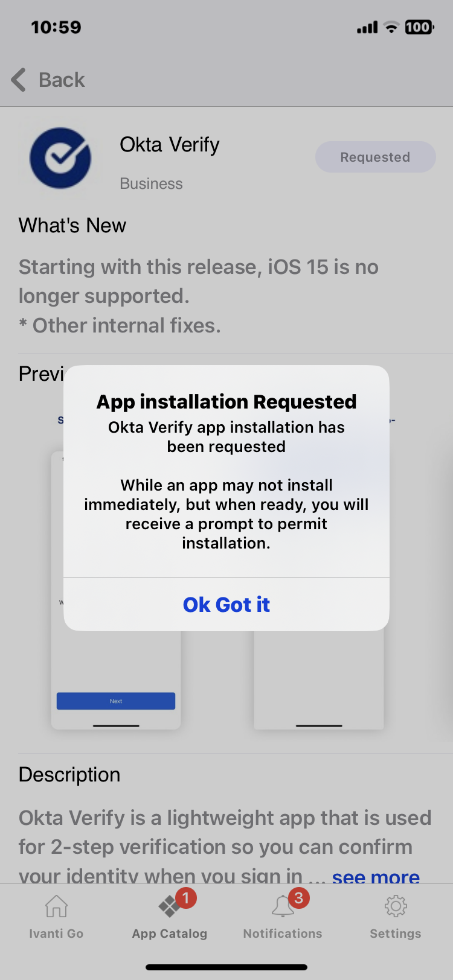The image size is (453, 980).
Task: Select the second preview screenshot thumbnail
Action: click(x=319, y=681)
